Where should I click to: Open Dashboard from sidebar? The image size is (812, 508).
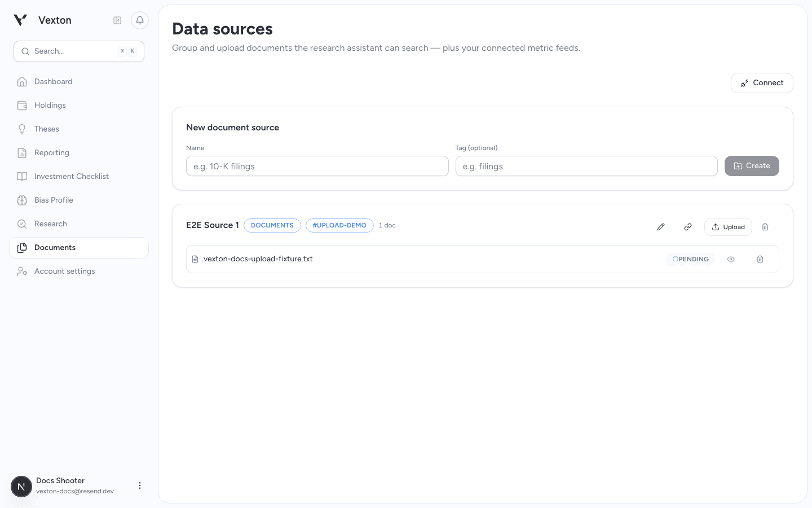tap(79, 82)
